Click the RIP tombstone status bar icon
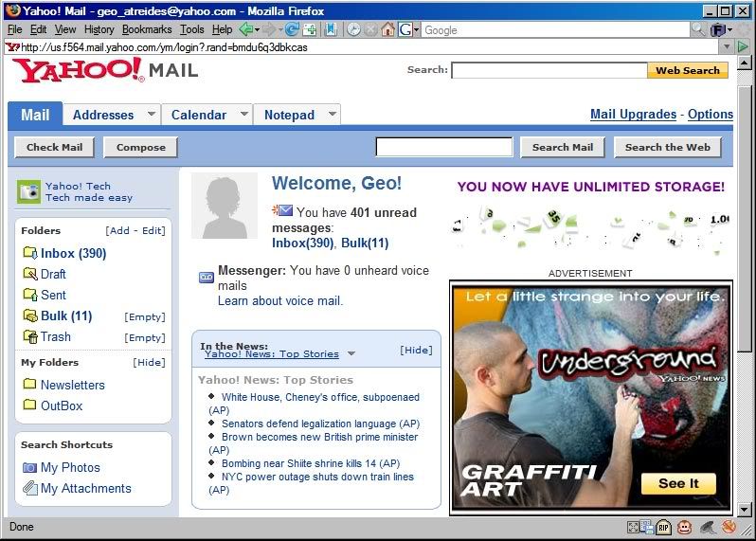Screen dimensions: 756x541 coord(664,527)
